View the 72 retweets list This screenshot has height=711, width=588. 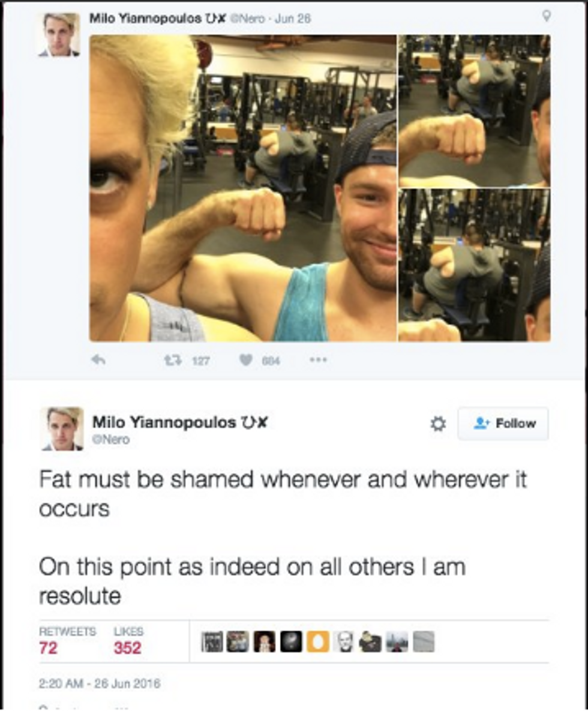[68, 640]
